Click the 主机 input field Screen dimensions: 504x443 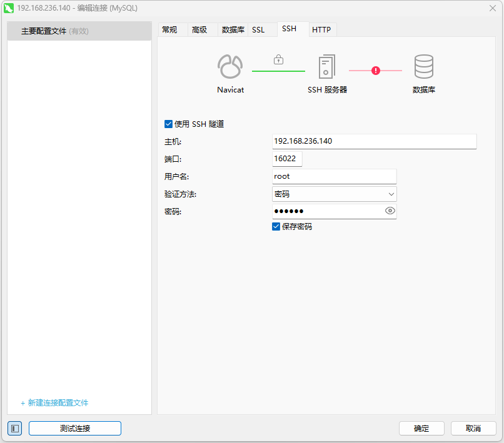click(x=374, y=141)
